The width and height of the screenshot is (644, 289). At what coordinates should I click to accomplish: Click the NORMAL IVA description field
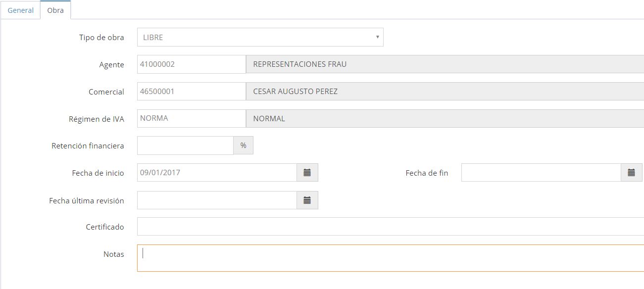[445, 118]
